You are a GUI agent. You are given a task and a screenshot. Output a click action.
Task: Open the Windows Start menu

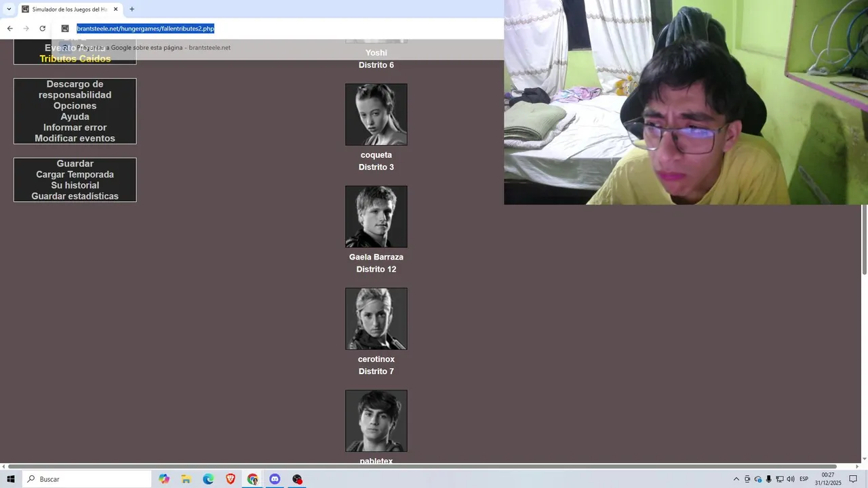(11, 479)
